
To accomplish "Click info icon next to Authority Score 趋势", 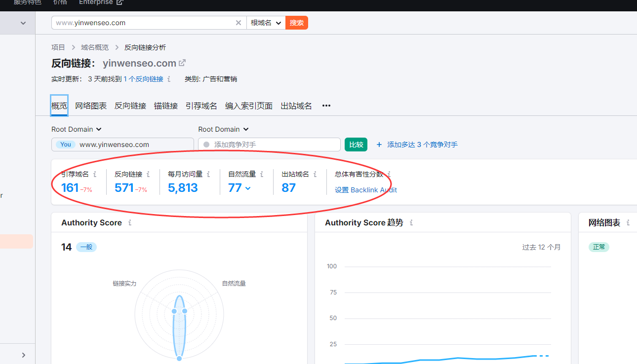I will 411,223.
